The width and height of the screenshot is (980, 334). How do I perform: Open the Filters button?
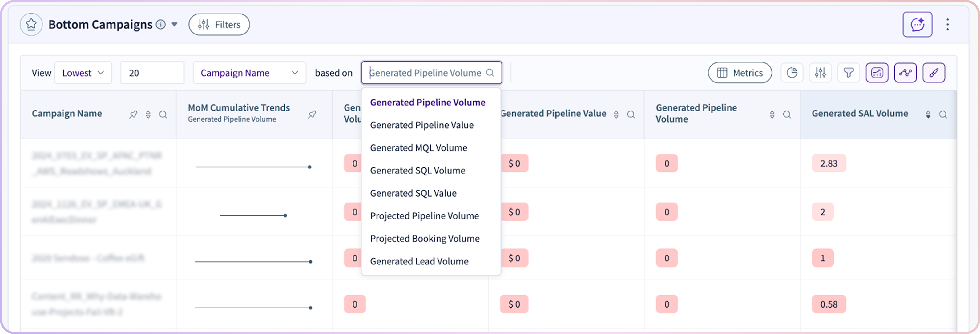[x=219, y=25]
